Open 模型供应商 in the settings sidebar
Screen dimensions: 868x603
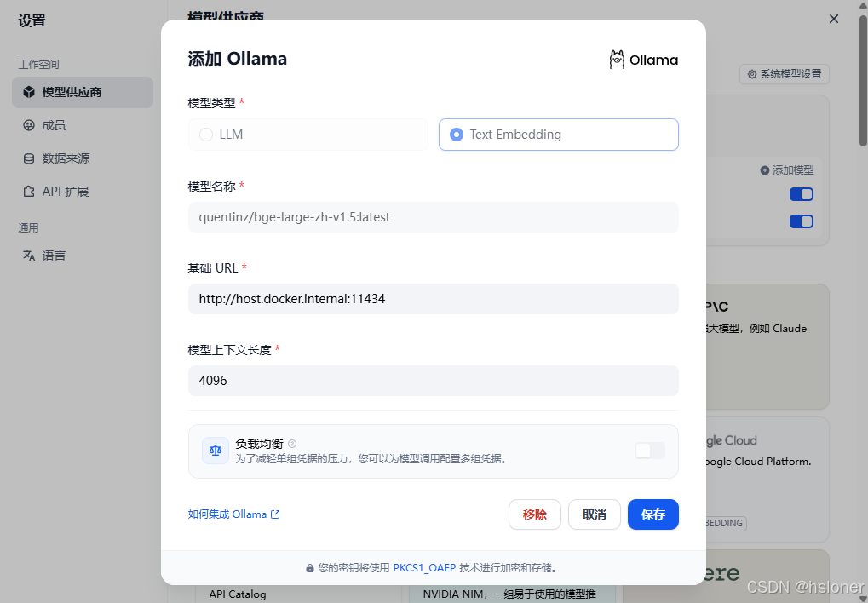[83, 93]
